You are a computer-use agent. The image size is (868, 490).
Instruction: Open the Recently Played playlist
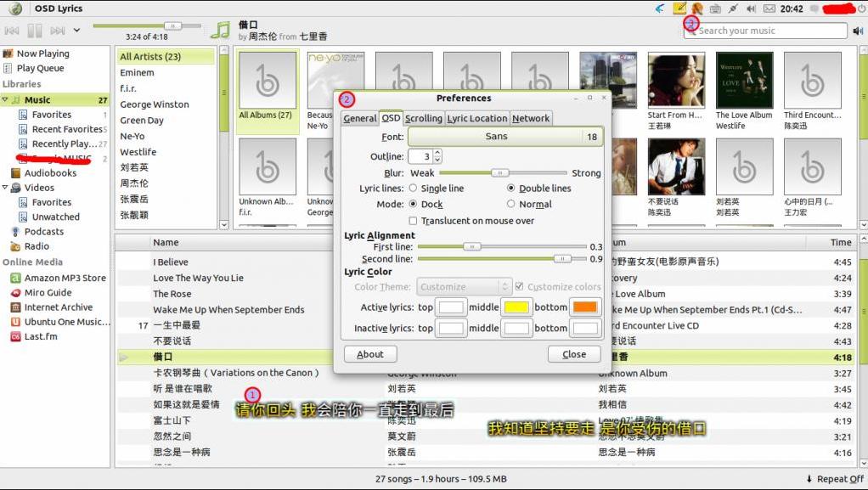pyautogui.click(x=65, y=144)
